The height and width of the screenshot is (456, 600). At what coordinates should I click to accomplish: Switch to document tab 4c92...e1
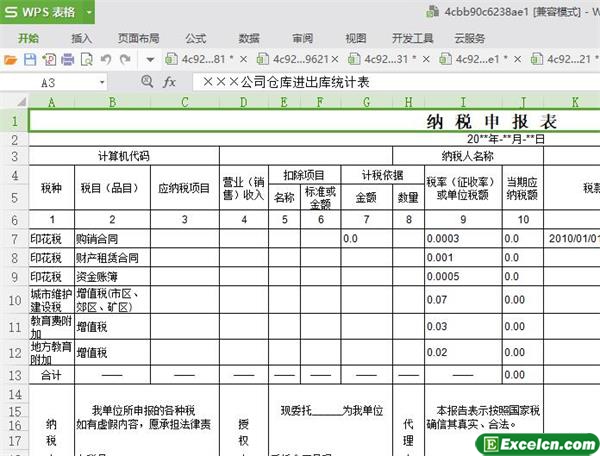tap(477, 59)
